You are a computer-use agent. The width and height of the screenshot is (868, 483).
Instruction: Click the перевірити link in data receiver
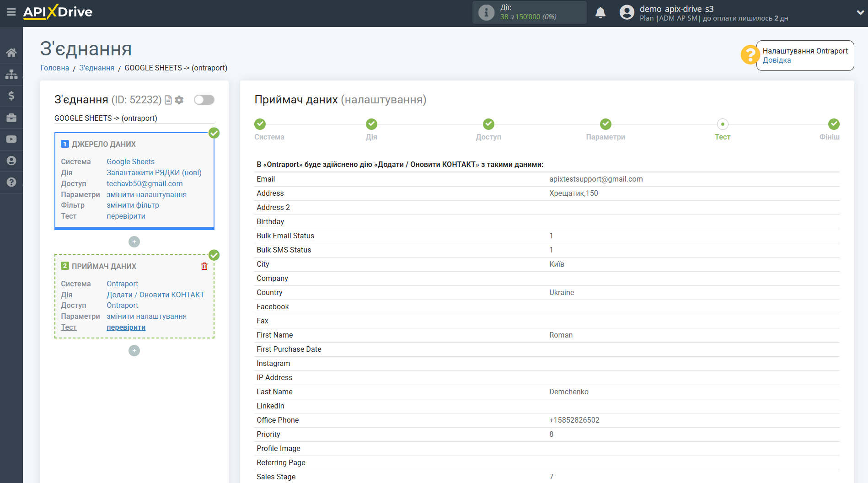pos(126,327)
